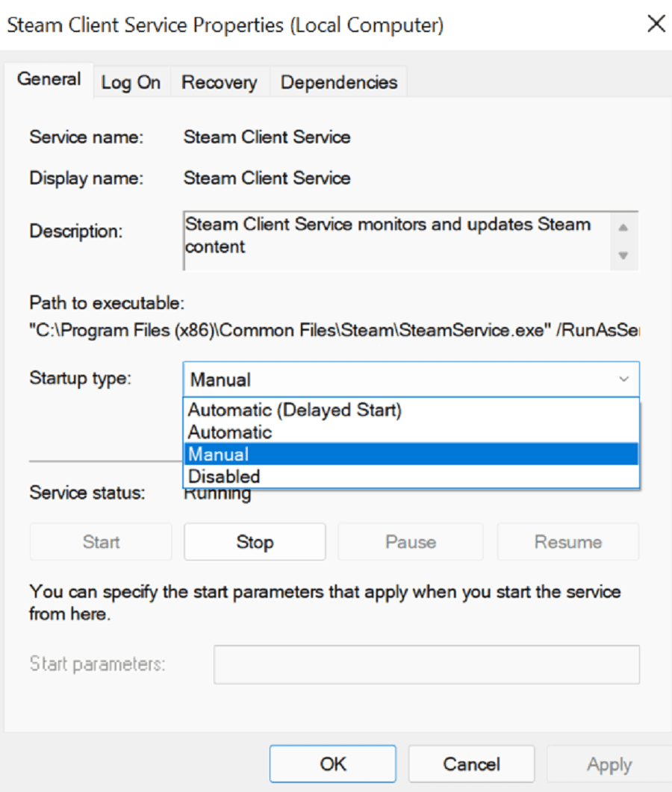672x792 pixels.
Task: Click the Startup type dropdown chevron
Action: coord(624,379)
